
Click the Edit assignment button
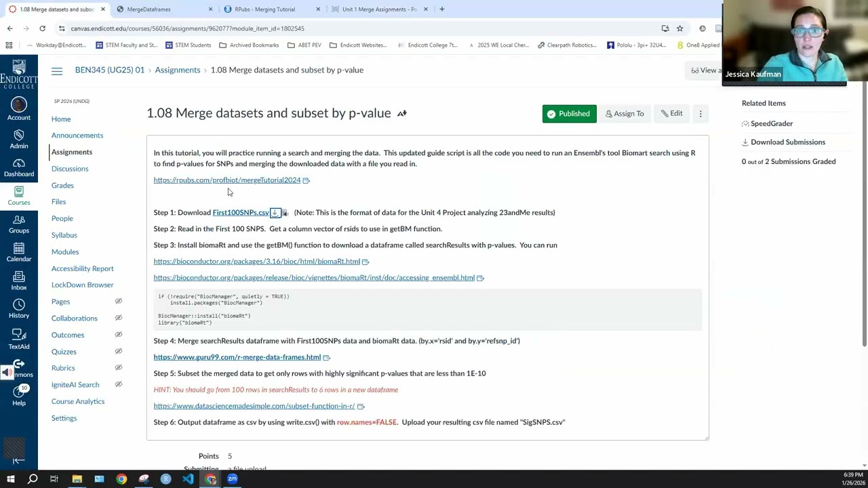672,114
